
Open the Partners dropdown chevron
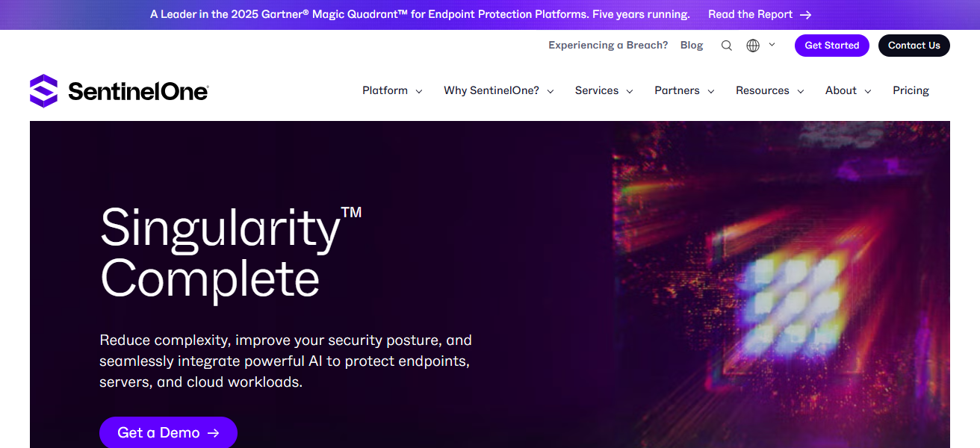pyautogui.click(x=711, y=91)
